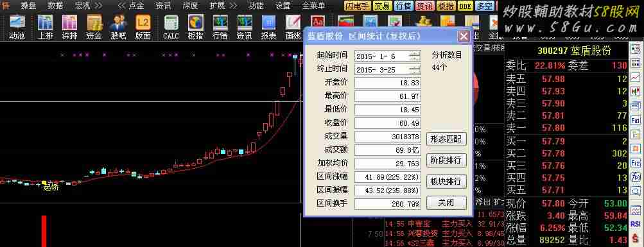Viewport: 644px width, 247px height.
Task: Open the 画线 drawing tool icon
Action: 293,27
